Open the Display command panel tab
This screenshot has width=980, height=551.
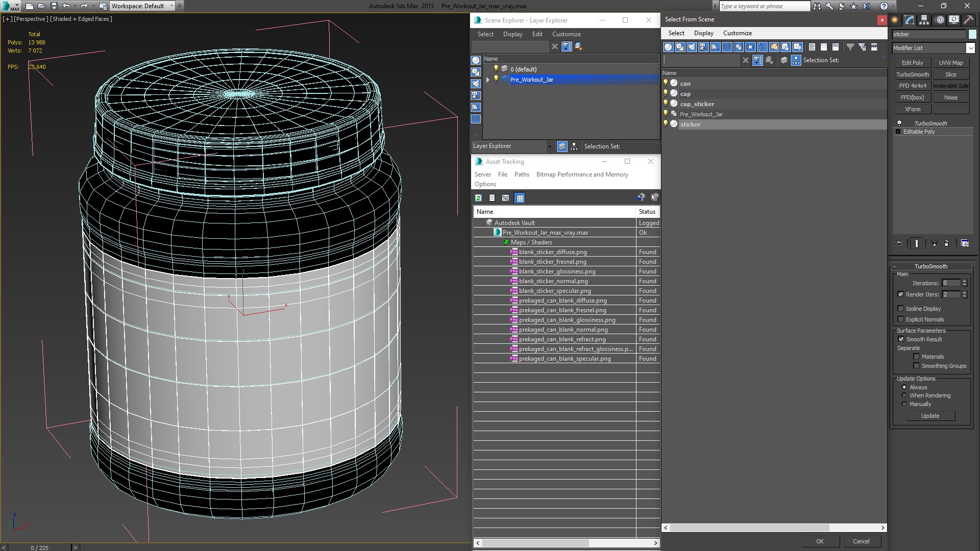click(954, 20)
